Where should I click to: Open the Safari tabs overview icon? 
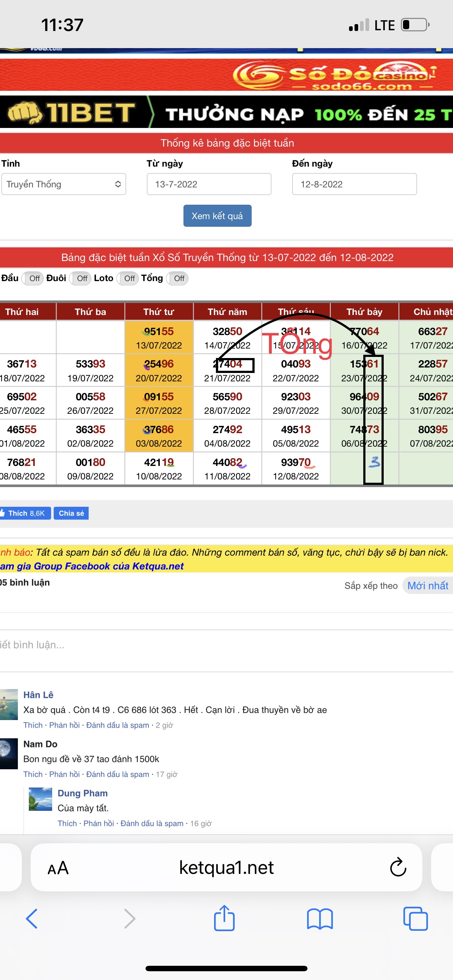coord(415,918)
